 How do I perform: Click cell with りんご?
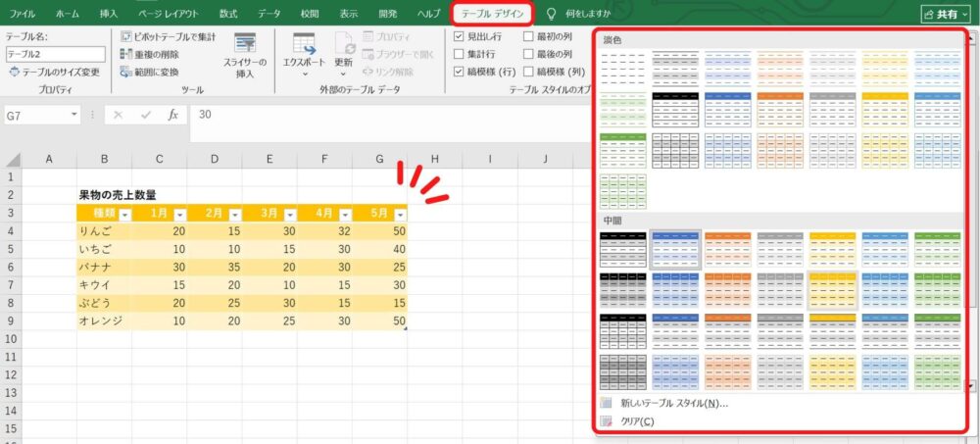(105, 231)
